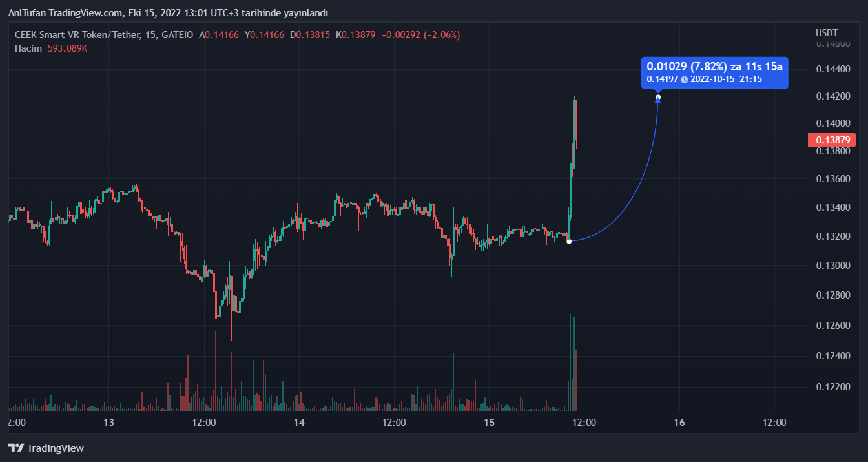Click the AnlTufan author name in the header
This screenshot has width=868, height=462.
pos(26,13)
